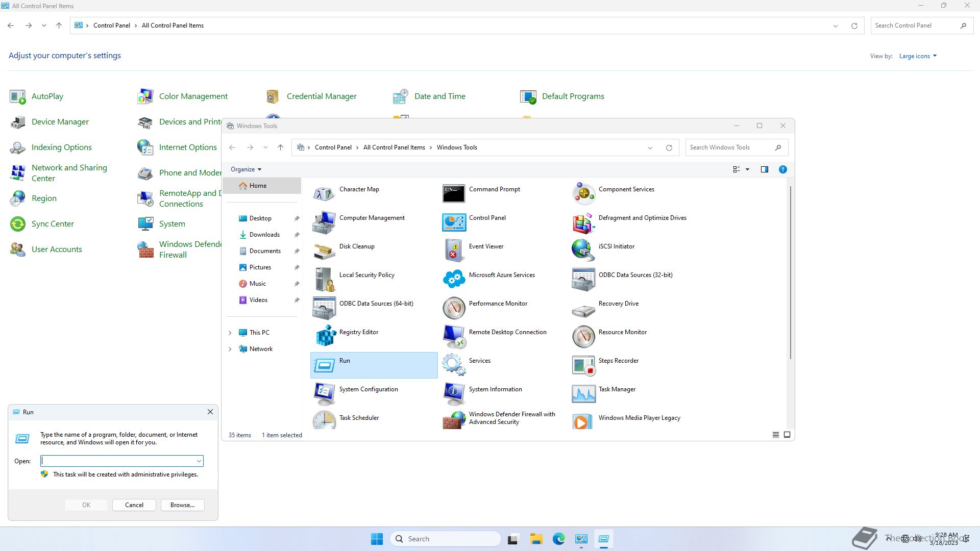
Task: Open the Command Prompt icon
Action: [454, 193]
